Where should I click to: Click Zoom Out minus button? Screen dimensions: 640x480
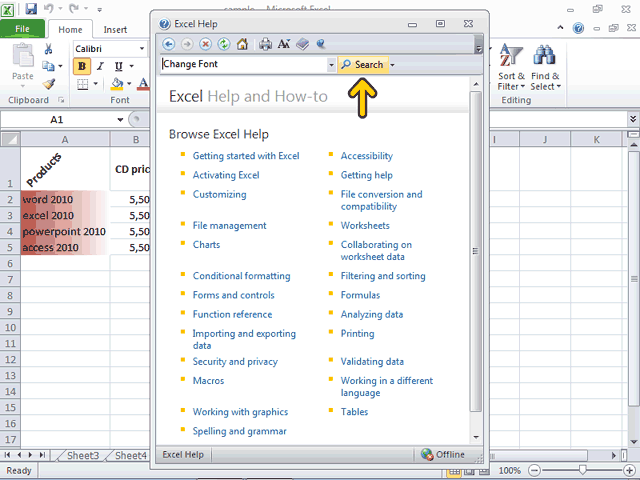click(534, 471)
